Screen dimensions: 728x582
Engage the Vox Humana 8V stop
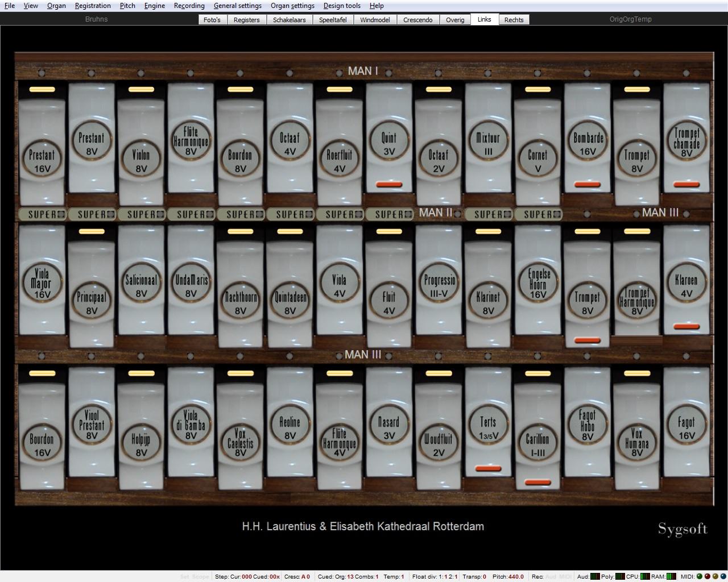pyautogui.click(x=637, y=443)
